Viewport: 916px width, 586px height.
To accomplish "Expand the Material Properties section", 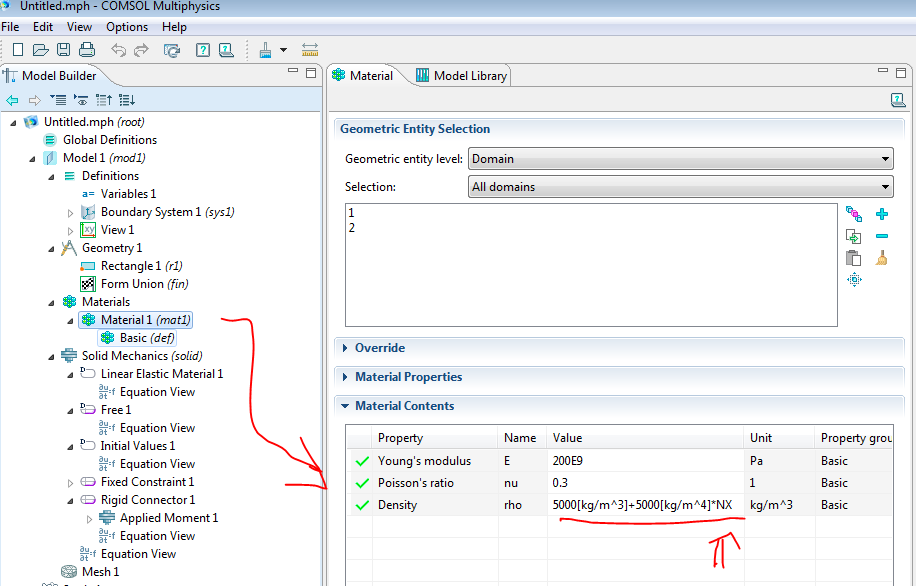I will click(345, 377).
